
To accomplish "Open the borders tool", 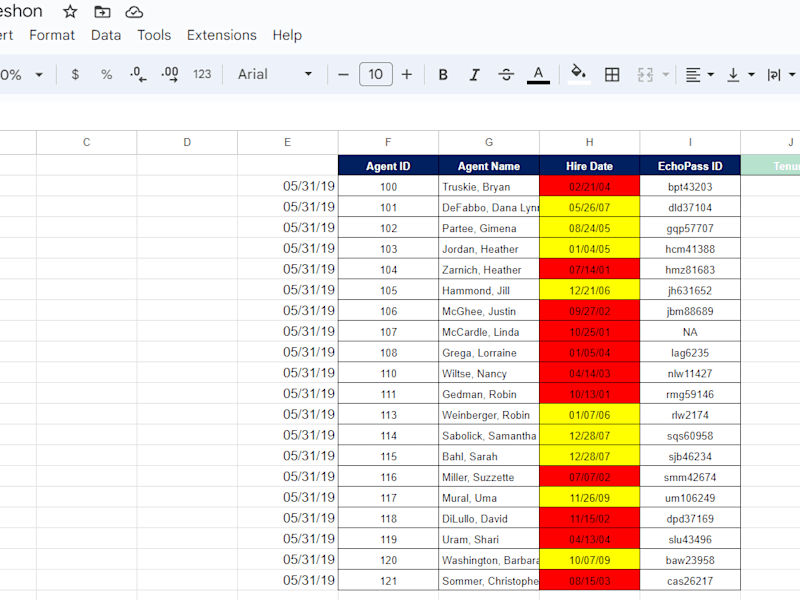I will pos(612,75).
